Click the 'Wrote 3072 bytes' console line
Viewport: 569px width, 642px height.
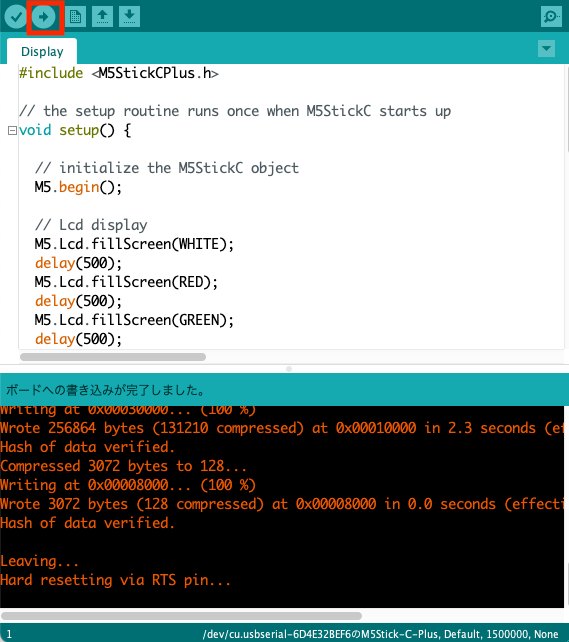tap(282, 504)
